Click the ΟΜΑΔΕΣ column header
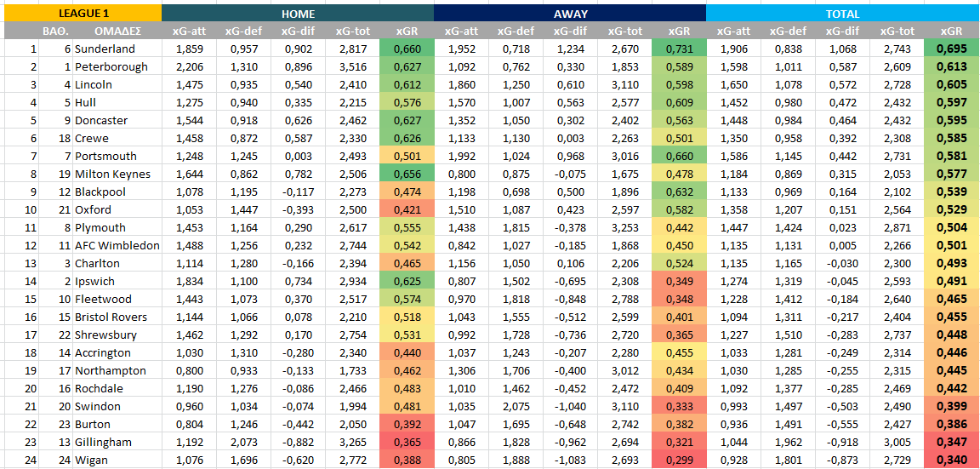The height and width of the screenshot is (469, 980). click(117, 31)
